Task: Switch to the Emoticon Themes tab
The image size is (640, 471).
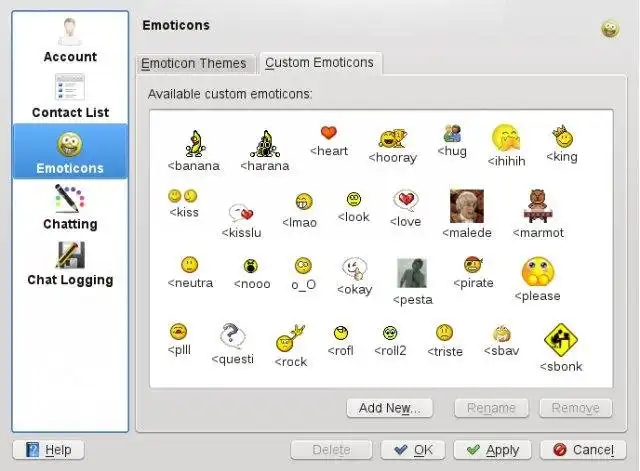Action: coord(194,64)
